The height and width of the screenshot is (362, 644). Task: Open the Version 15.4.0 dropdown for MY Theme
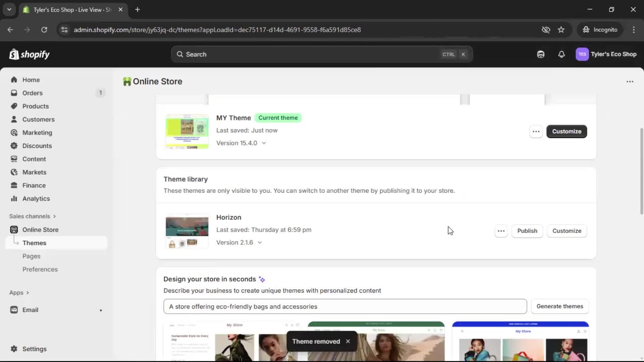click(264, 143)
